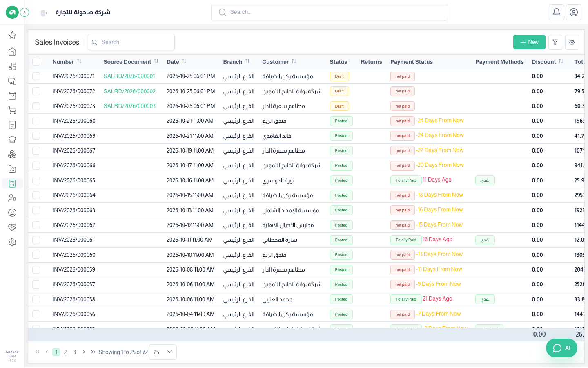
Task: Open source document SALRD/2026/000003
Action: (129, 106)
